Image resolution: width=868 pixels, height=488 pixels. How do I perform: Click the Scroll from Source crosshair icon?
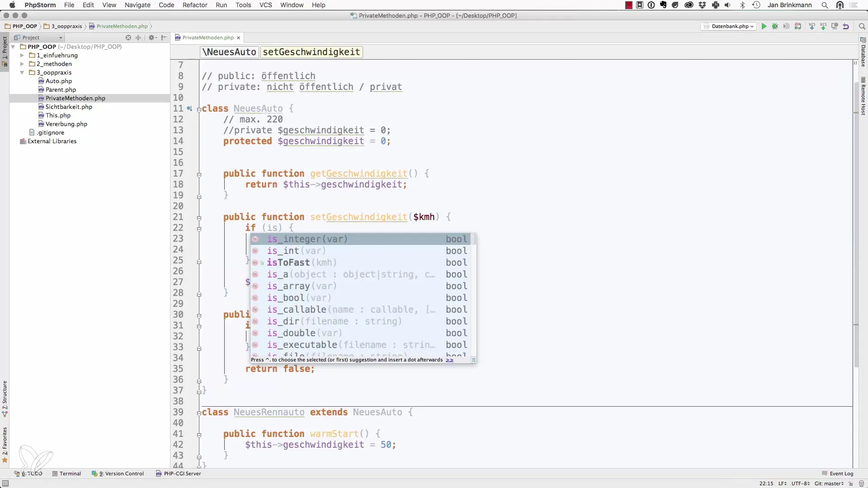128,38
